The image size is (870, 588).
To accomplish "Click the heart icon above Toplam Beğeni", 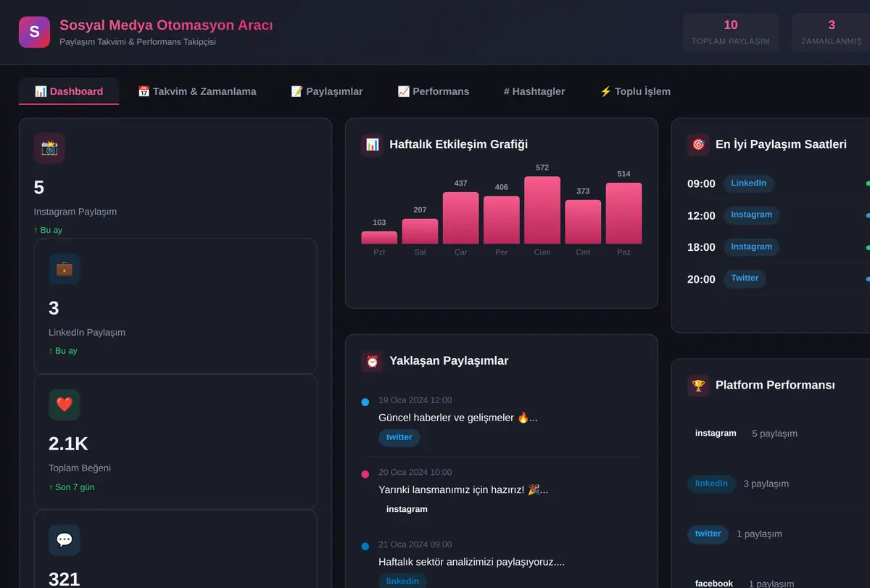I will coord(65,405).
